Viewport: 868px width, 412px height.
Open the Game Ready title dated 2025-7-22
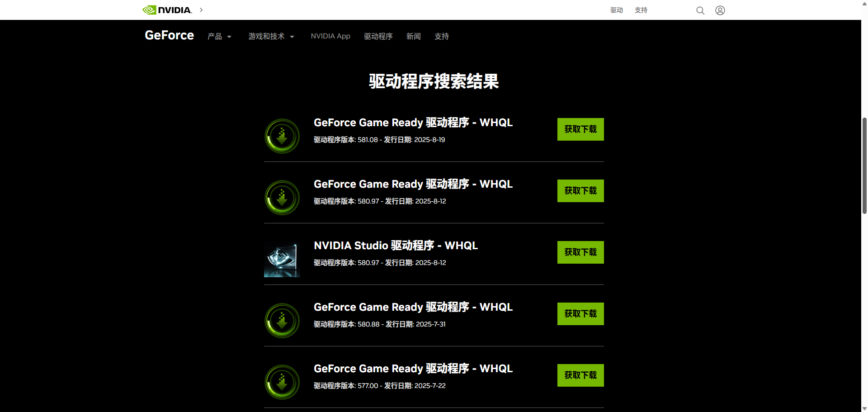click(x=413, y=369)
